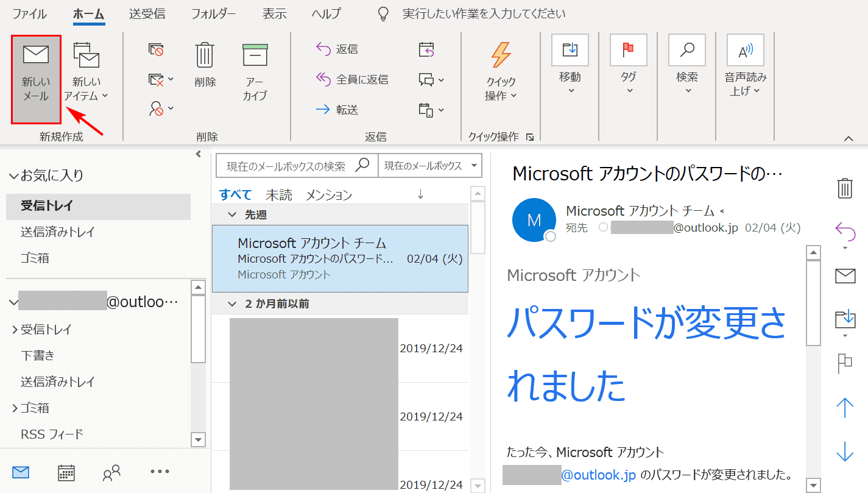
Task: Collapse the 2 か月前以前 message group
Action: point(231,303)
